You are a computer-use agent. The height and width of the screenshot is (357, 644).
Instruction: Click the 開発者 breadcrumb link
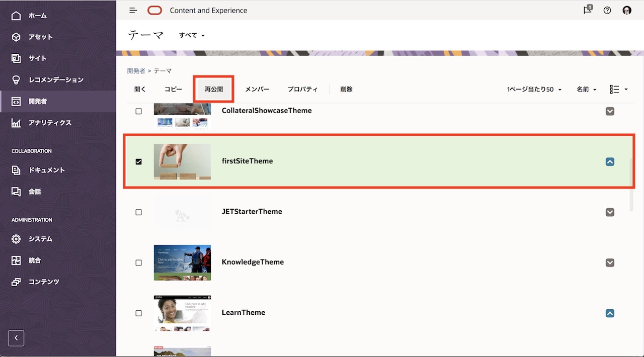tap(136, 71)
